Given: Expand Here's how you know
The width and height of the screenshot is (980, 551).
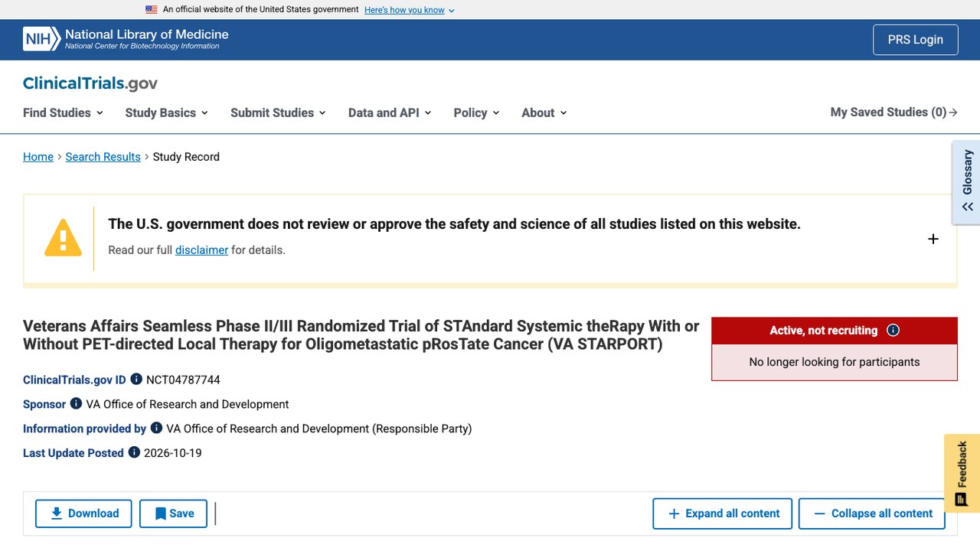Looking at the screenshot, I should point(410,10).
